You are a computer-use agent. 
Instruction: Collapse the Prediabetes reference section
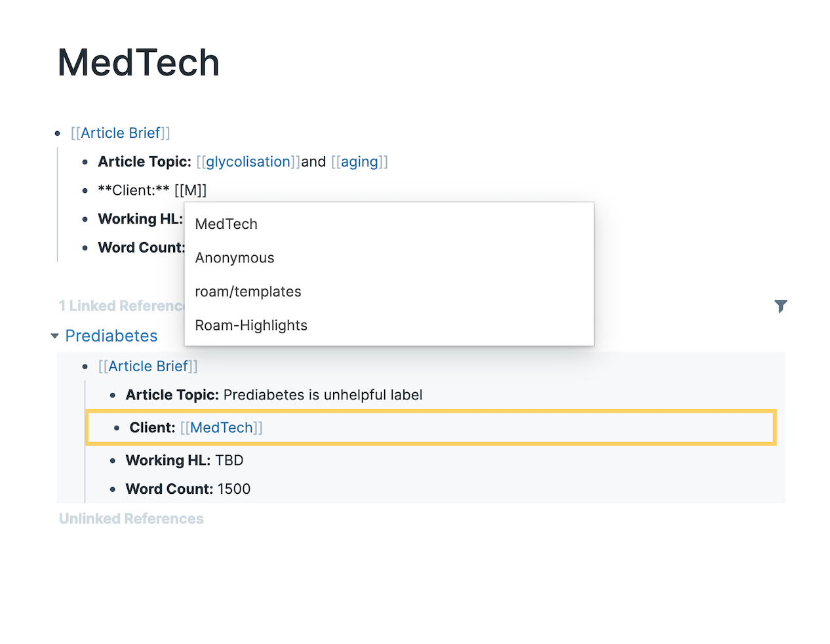[55, 336]
